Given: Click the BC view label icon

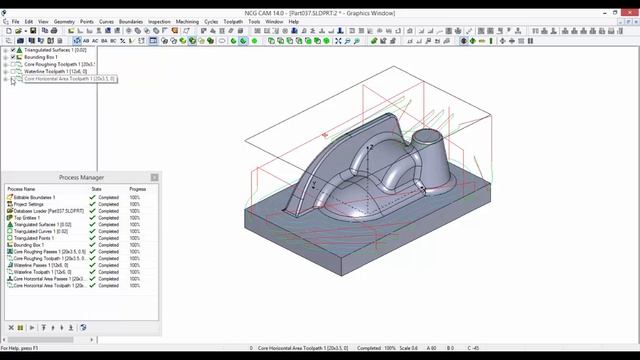Looking at the screenshot, I should pos(113,41).
